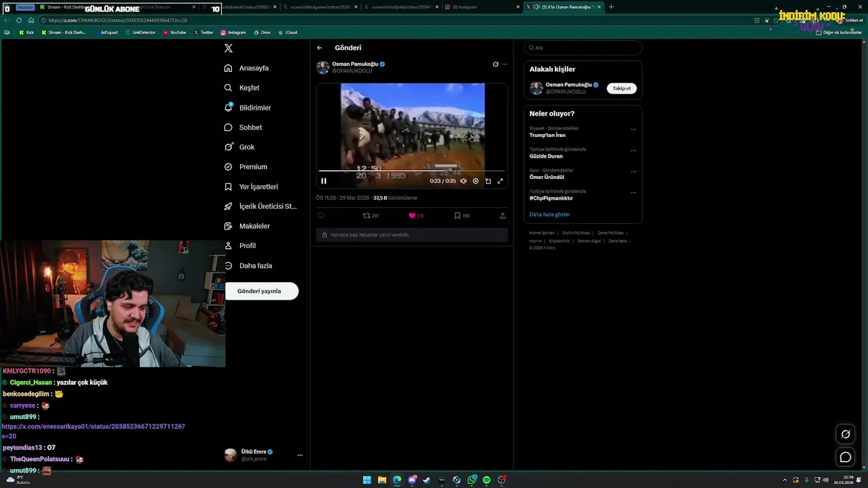Open the iCloud bookmark
Image resolution: width=868 pixels, height=488 pixels.
tap(288, 33)
